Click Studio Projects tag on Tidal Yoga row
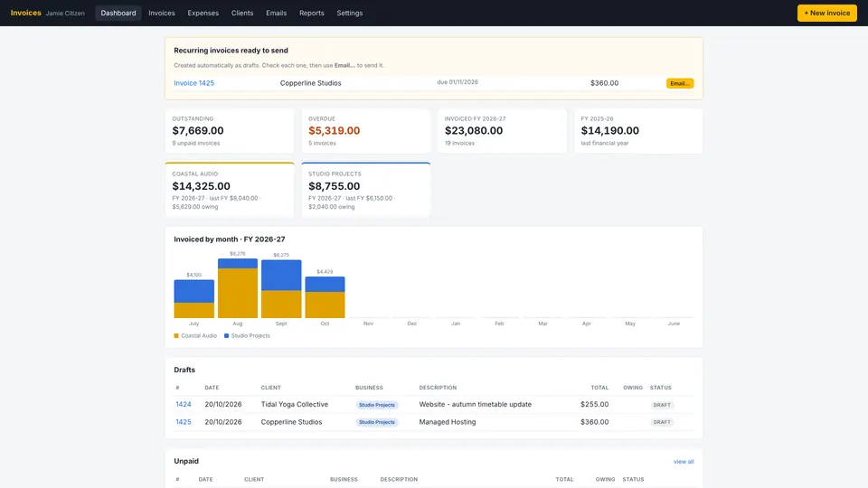The image size is (868, 488). [x=377, y=405]
